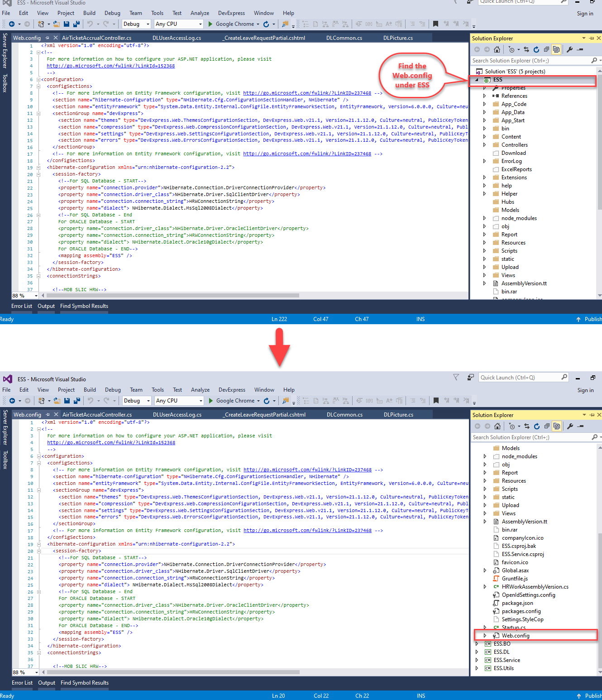
Task: Click green Start arrow beside Google Chrome, lower window
Action: [211, 401]
